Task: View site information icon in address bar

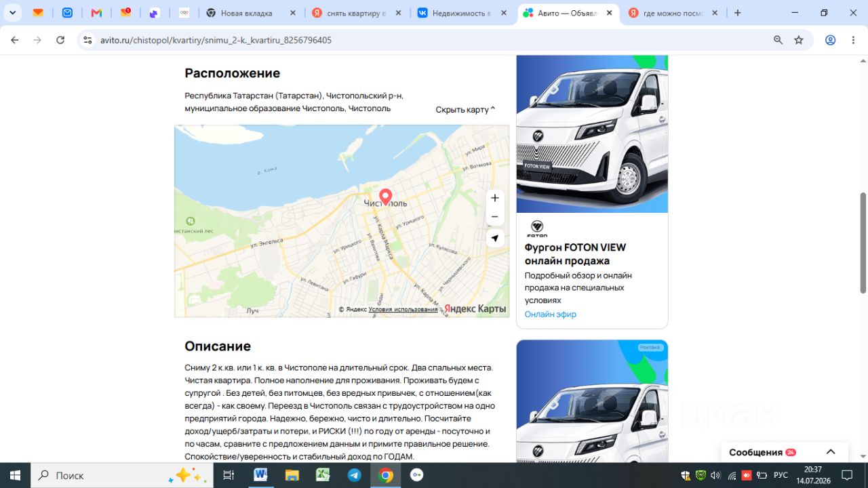Action: (x=87, y=40)
